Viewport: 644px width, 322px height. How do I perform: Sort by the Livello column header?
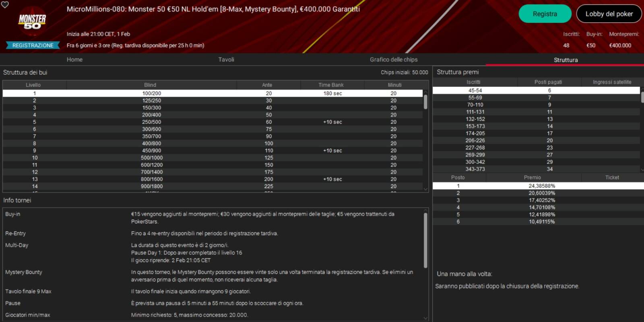33,85
